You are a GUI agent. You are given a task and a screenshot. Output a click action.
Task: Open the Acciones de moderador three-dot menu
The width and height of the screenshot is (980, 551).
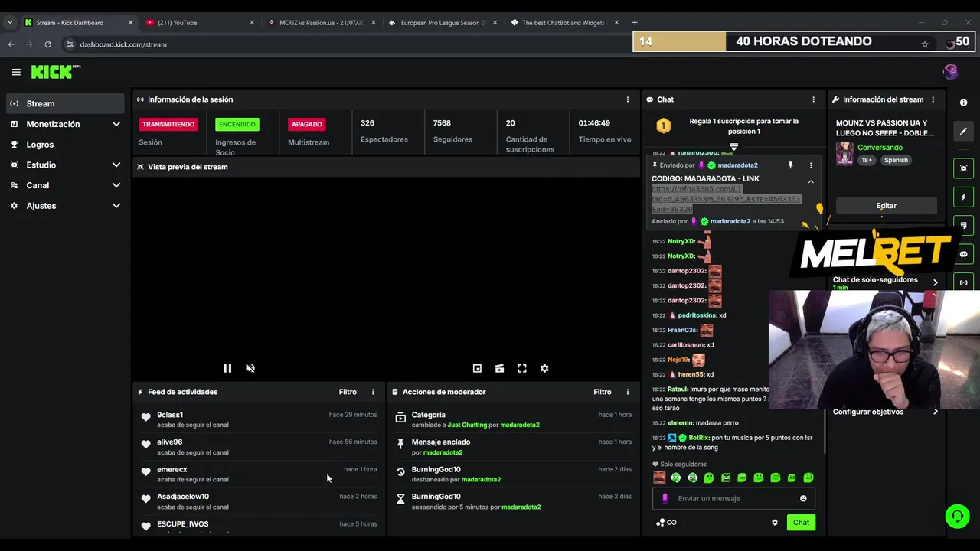pos(628,392)
